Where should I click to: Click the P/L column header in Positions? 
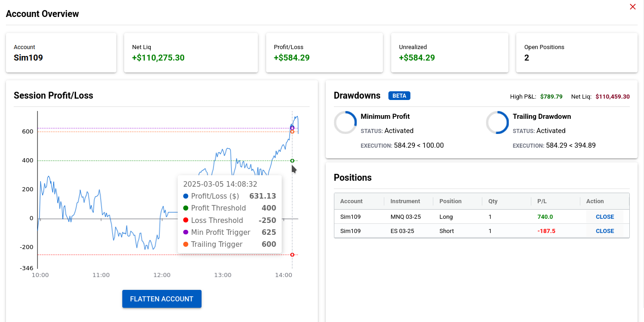click(542, 201)
